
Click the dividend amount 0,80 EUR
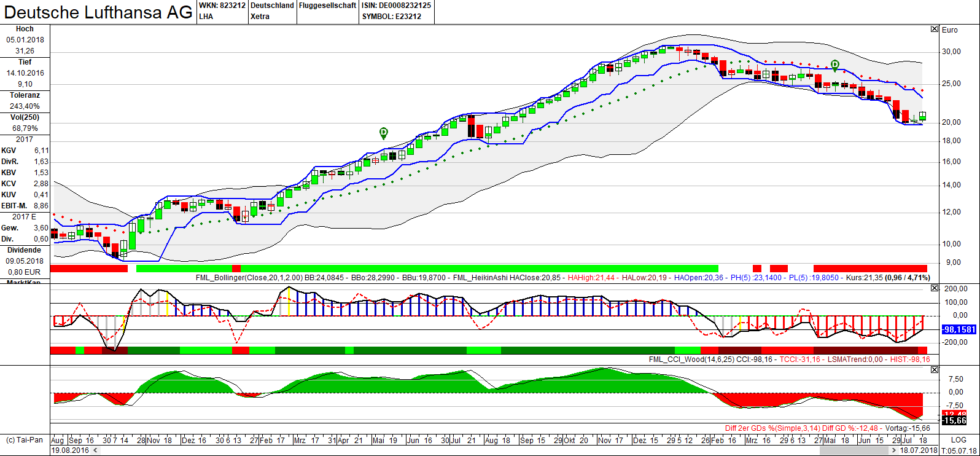(x=25, y=272)
